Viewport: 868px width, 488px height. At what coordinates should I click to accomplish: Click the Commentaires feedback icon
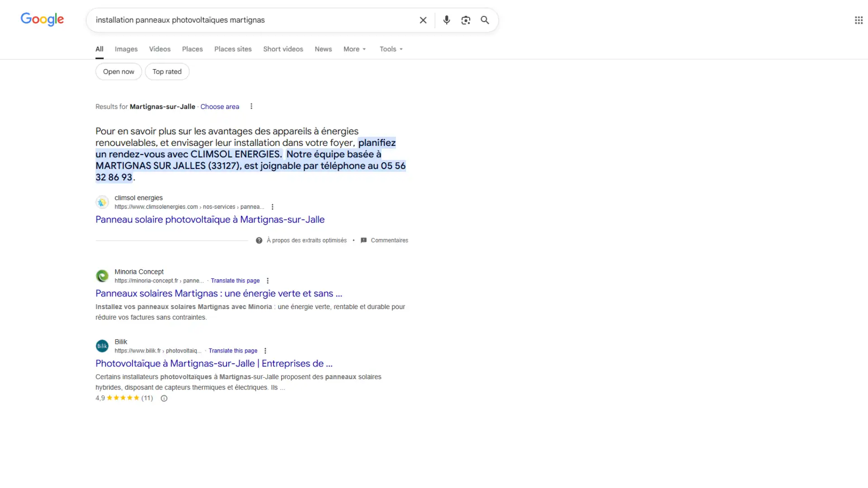click(363, 240)
